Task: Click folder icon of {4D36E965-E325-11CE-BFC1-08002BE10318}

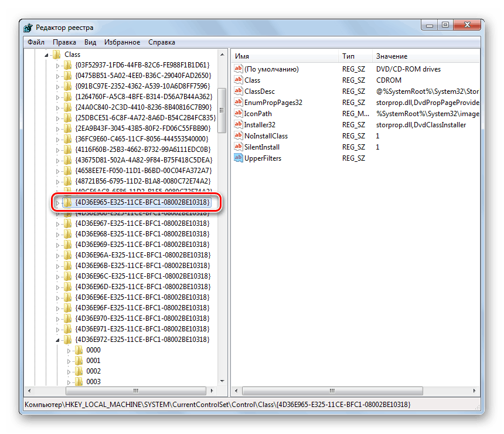Action: (67, 202)
